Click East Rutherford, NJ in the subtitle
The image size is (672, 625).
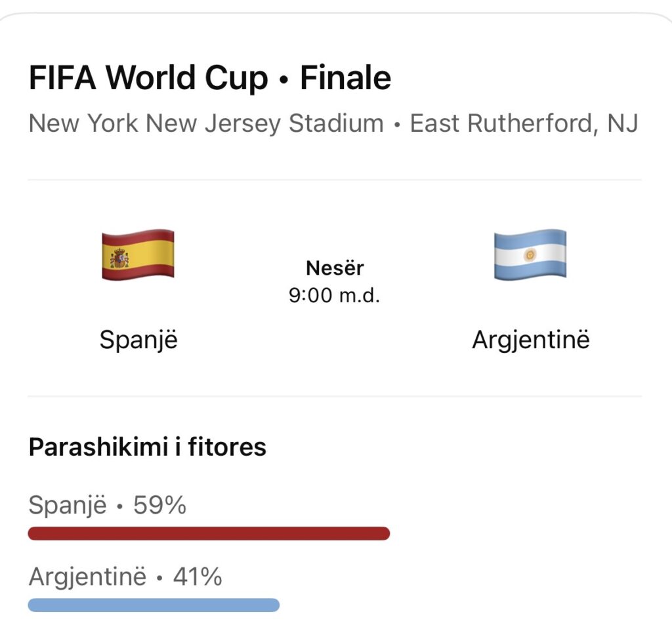pos(524,123)
